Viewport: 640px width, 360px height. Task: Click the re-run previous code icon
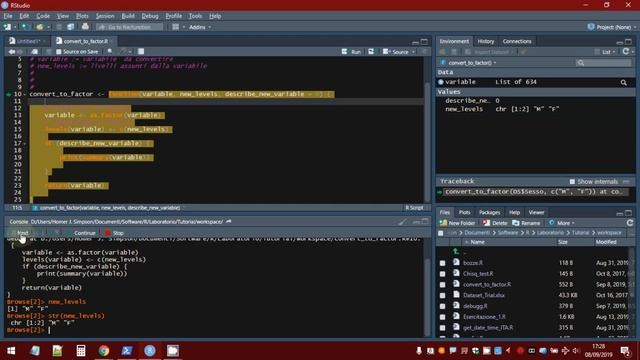click(x=371, y=52)
